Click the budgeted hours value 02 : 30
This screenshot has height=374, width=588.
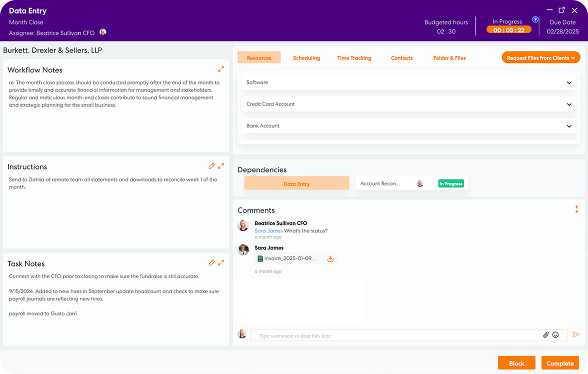coord(446,31)
